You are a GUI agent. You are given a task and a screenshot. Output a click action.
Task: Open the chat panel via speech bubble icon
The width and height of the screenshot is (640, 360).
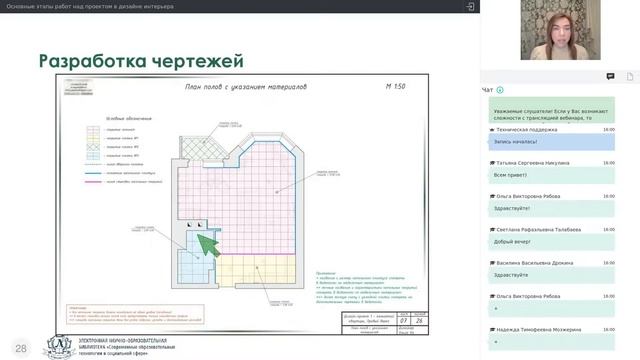click(x=610, y=76)
